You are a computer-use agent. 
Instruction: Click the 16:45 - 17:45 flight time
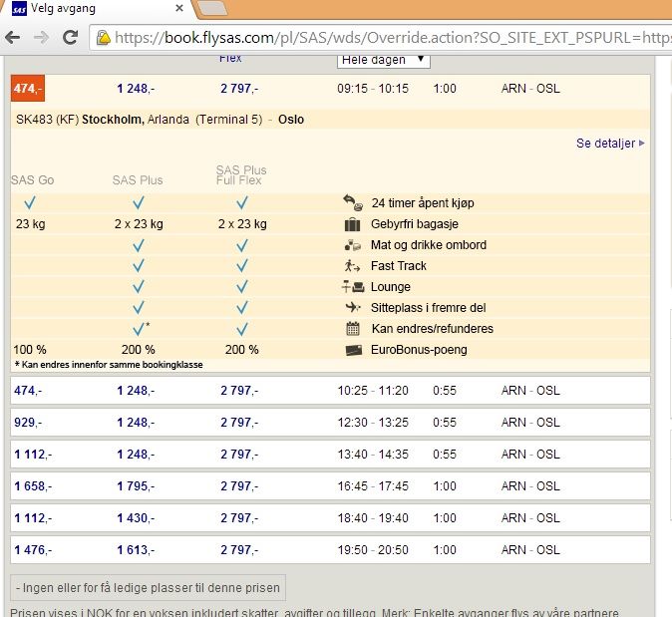click(x=373, y=485)
